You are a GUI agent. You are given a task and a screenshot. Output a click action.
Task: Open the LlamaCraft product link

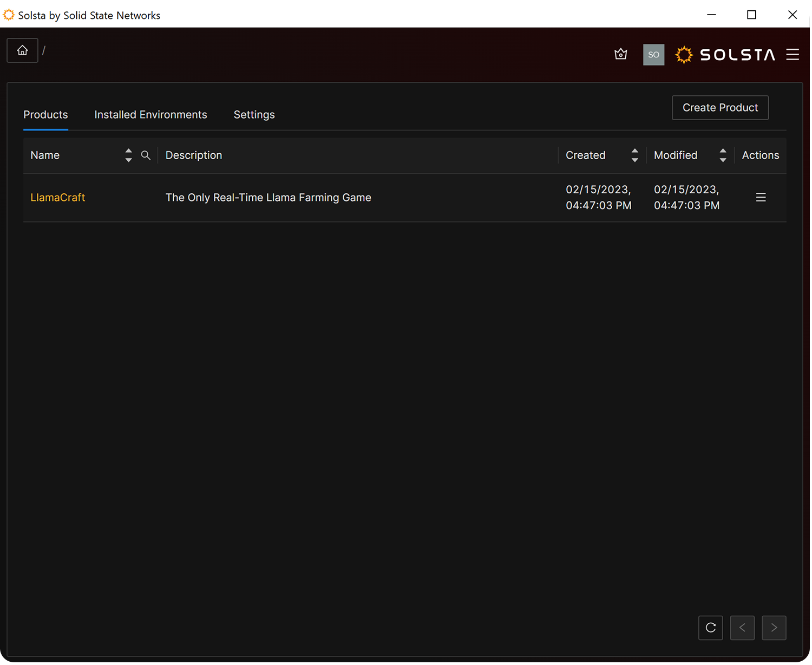(x=58, y=198)
